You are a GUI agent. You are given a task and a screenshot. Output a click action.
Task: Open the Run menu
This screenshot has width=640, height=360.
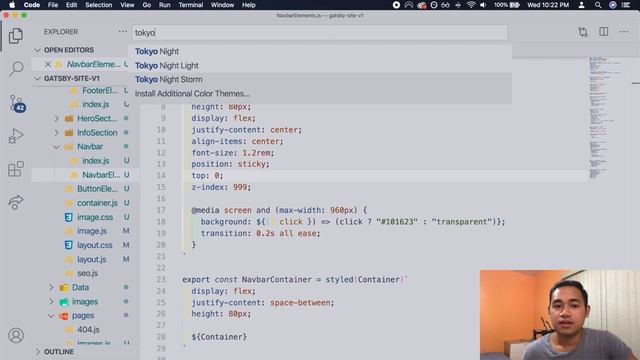coord(164,5)
